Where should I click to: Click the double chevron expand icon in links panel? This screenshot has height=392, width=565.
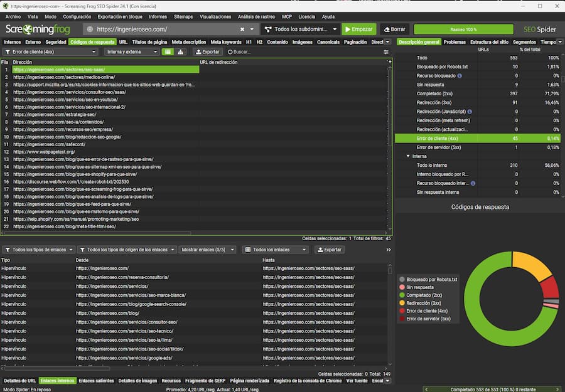(389, 250)
